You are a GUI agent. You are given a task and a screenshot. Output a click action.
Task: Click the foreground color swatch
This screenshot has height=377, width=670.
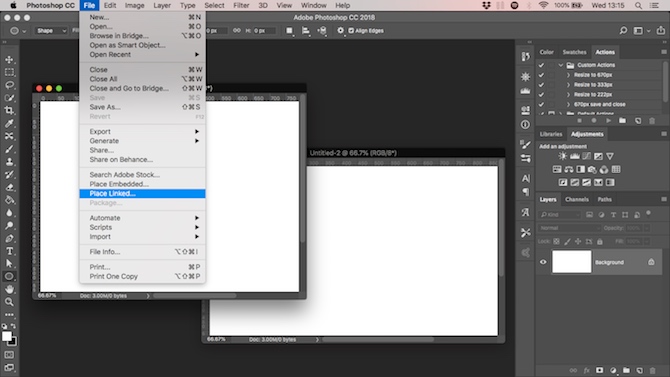pos(6,336)
